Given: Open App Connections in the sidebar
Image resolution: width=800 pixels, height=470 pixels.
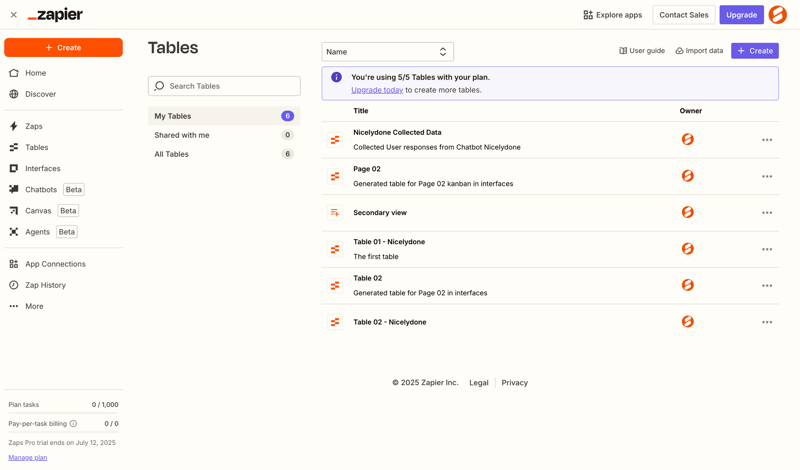Looking at the screenshot, I should tap(63, 264).
